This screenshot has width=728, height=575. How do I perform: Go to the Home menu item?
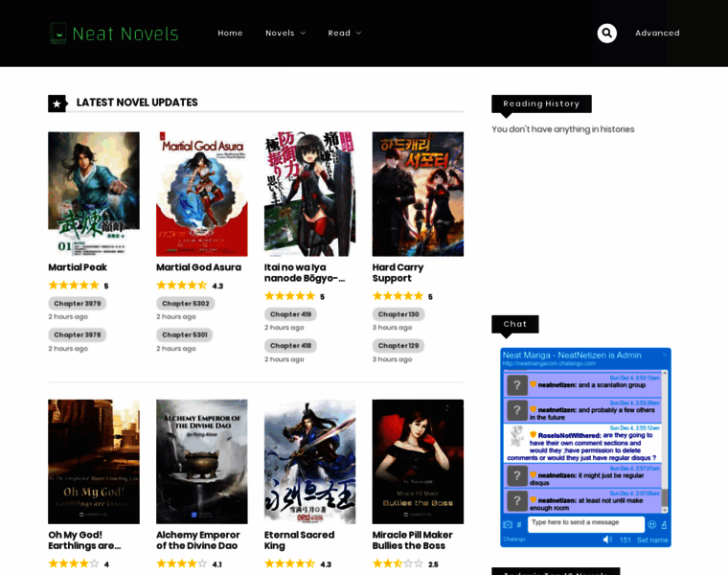(x=230, y=33)
